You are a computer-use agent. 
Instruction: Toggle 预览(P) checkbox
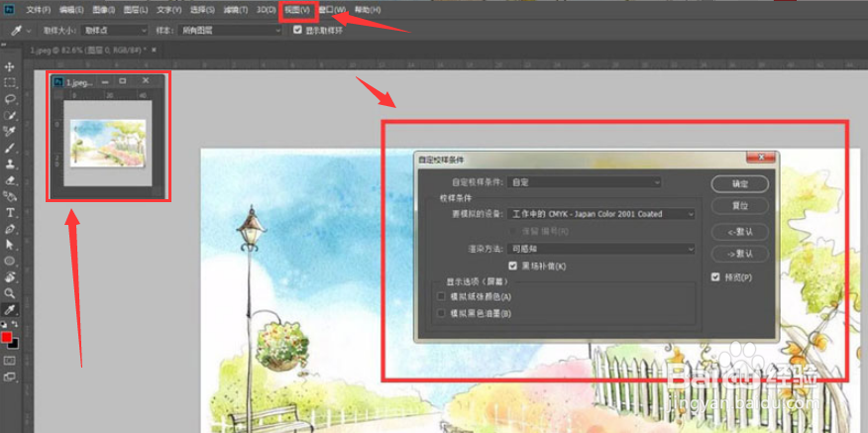[715, 277]
